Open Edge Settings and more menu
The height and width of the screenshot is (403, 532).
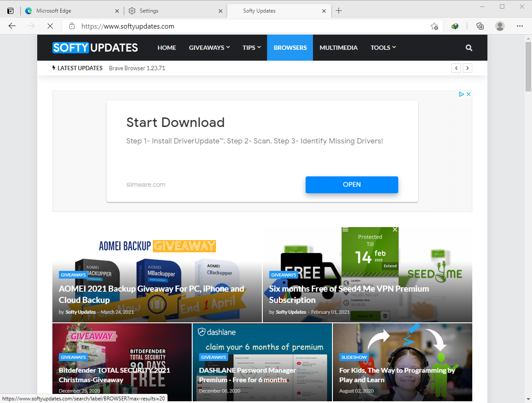pos(520,26)
